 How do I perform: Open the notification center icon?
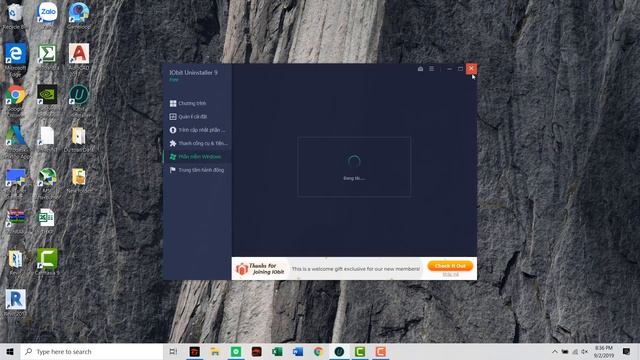(627, 351)
